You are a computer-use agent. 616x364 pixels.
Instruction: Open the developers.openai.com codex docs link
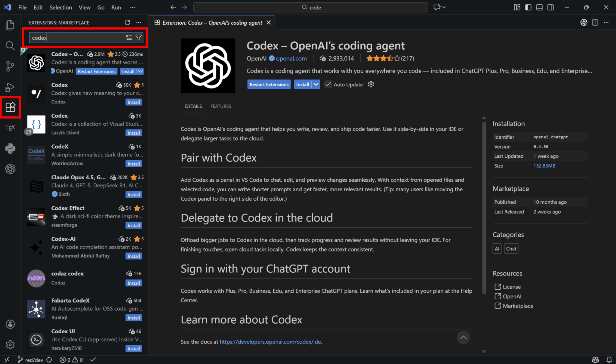(x=270, y=342)
